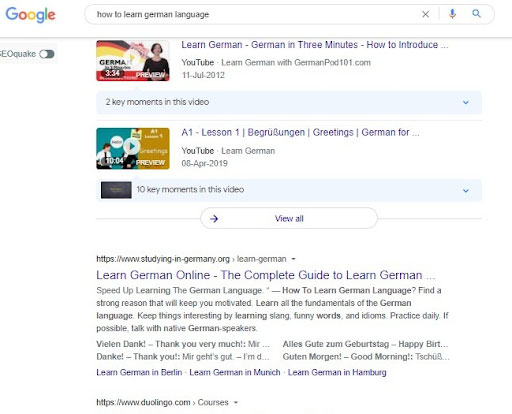Expand the 10 key moments in this video
This screenshot has width=512, height=414.
pyautogui.click(x=289, y=190)
